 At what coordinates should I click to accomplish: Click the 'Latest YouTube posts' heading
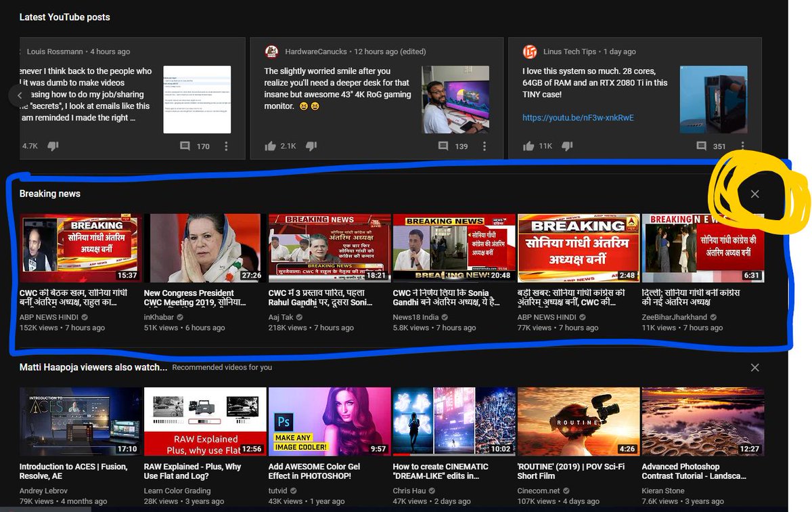click(65, 17)
